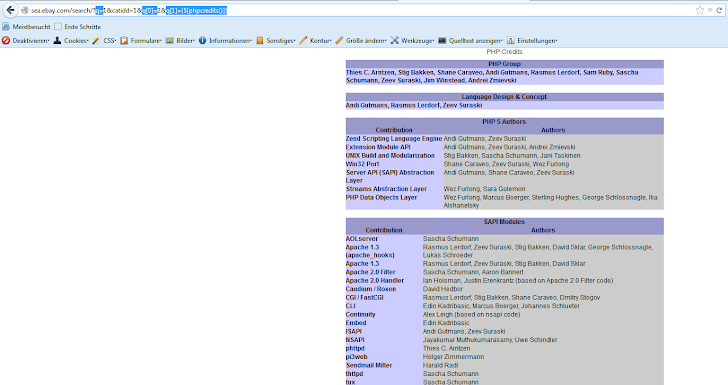This screenshot has width=728, height=385.
Task: Open the Kontur developer toolbar menu
Action: (315, 41)
